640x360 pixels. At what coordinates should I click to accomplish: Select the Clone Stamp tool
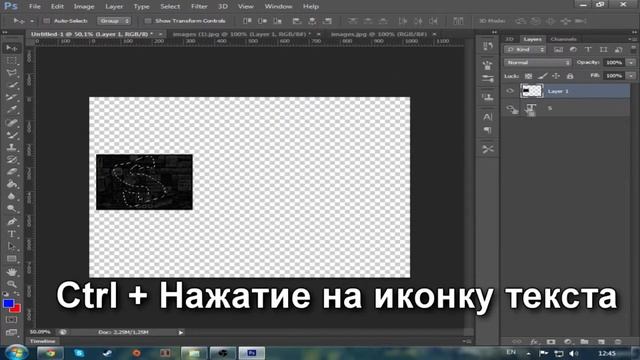coord(12,147)
